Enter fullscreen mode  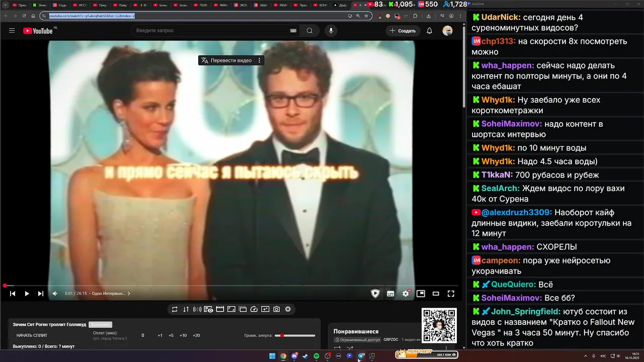coord(451,294)
